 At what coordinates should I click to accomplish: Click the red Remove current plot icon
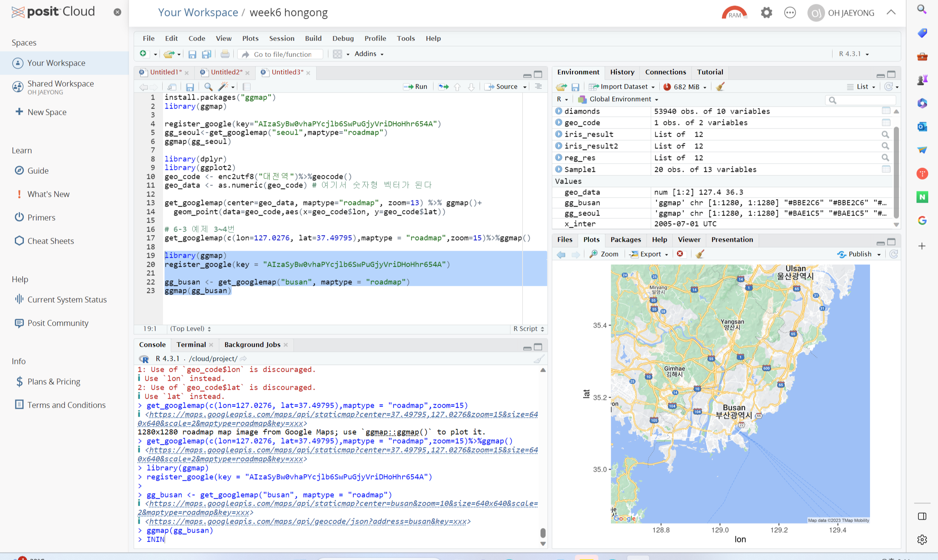680,254
